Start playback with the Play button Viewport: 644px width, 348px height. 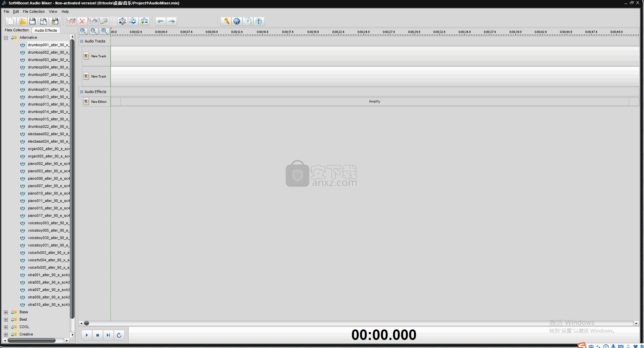[x=87, y=335]
